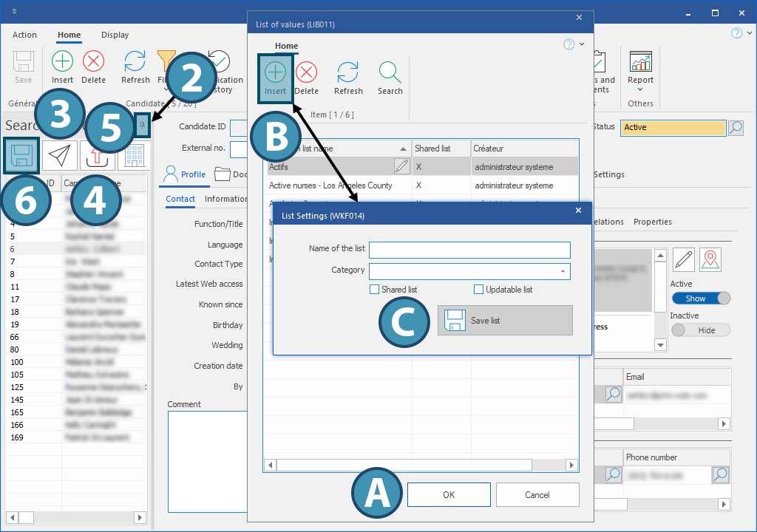Expand the Category dropdown

[x=563, y=271]
